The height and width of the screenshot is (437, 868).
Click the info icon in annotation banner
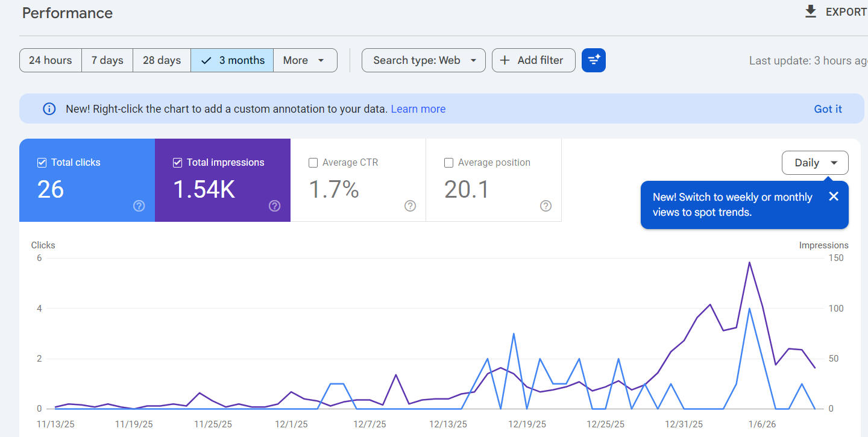49,109
